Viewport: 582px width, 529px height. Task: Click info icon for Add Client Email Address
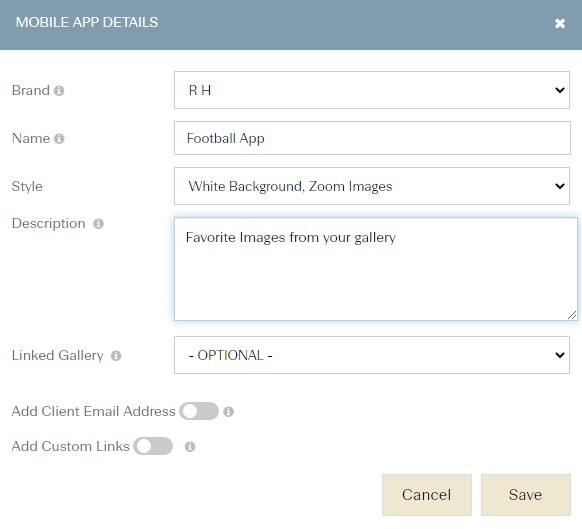229,411
